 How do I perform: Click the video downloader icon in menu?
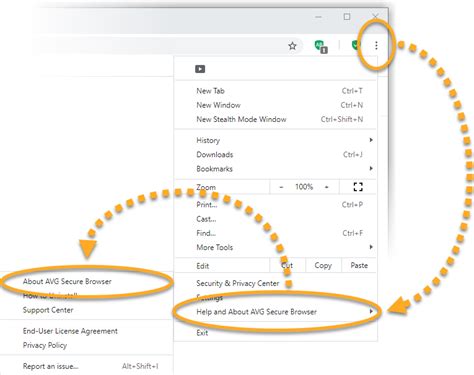(200, 69)
